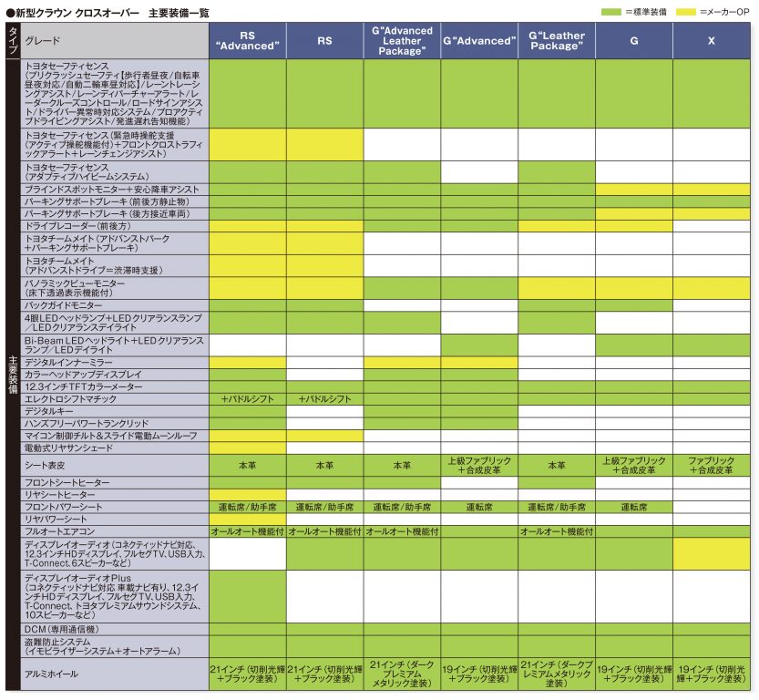Select the G "Advanced Leather Package" column header
The height and width of the screenshot is (700, 759).
402,41
